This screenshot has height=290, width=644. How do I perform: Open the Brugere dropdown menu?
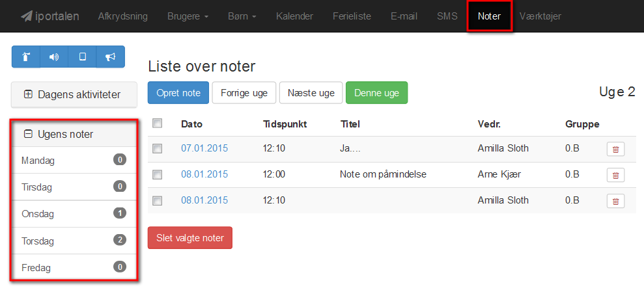pos(188,16)
